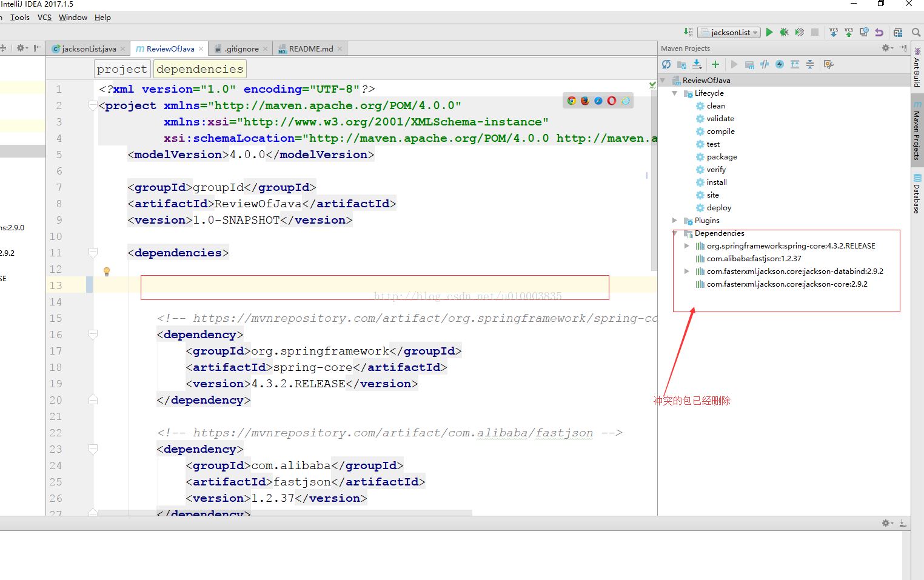The width and height of the screenshot is (924, 580).
Task: Open Search Everywhere magnifier
Action: click(x=916, y=32)
